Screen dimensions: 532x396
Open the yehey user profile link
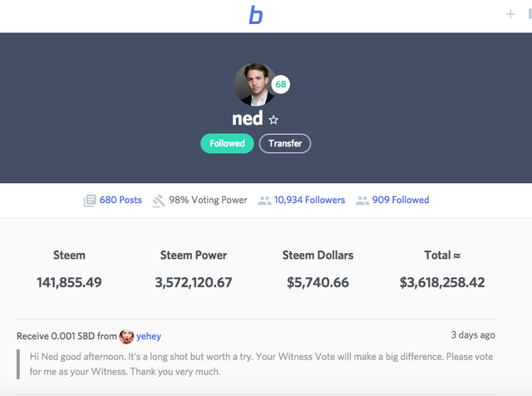tap(149, 336)
